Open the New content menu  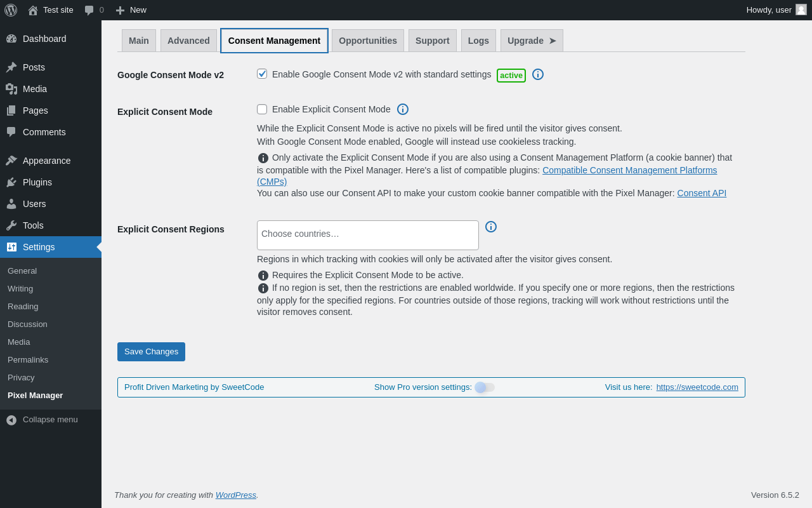click(131, 10)
